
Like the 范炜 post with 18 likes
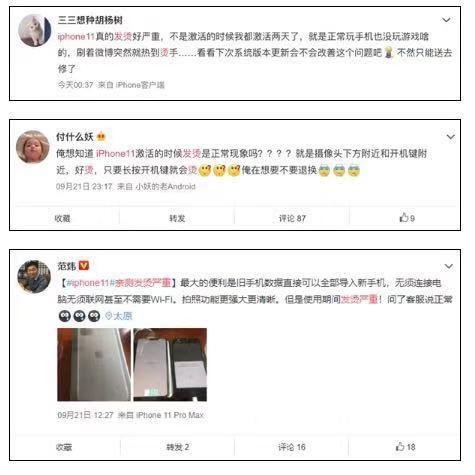[405, 447]
